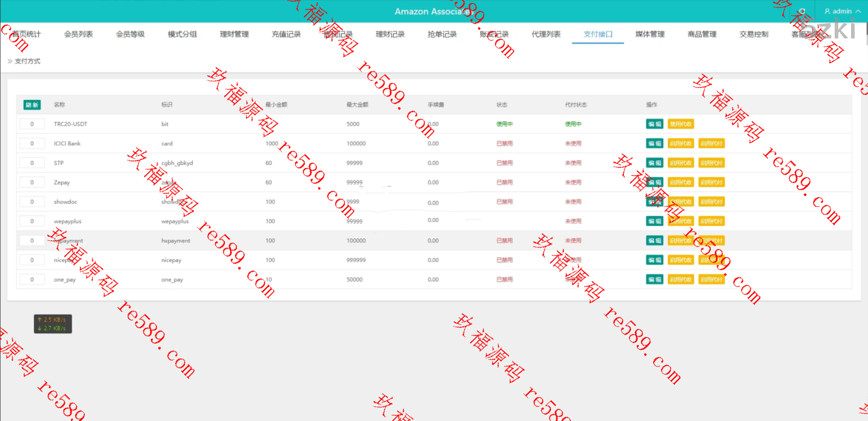
Task: Click the refresh icon in top header
Action: 802,11
